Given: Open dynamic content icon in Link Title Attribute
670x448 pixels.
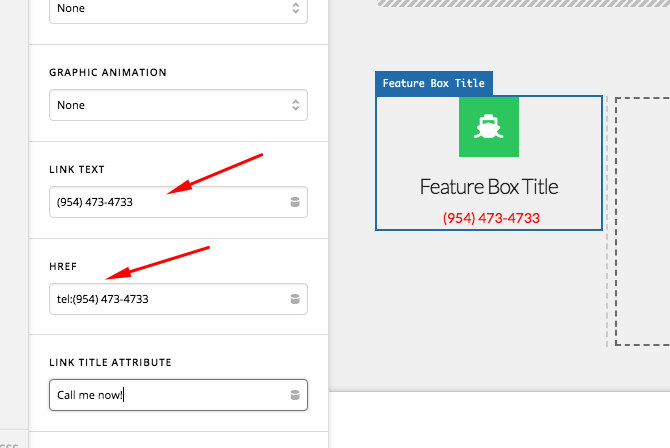Looking at the screenshot, I should (x=295, y=395).
